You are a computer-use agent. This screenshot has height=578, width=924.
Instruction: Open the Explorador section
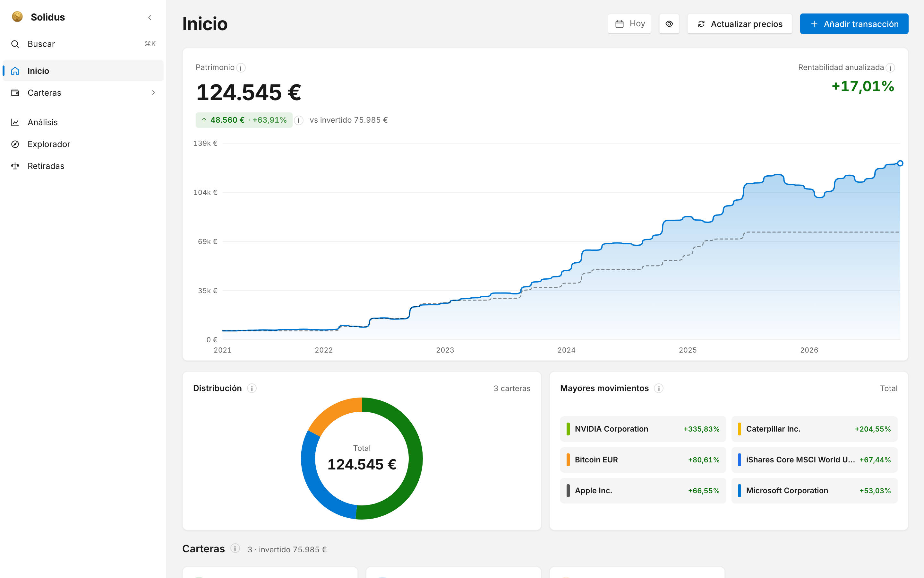[83, 144]
